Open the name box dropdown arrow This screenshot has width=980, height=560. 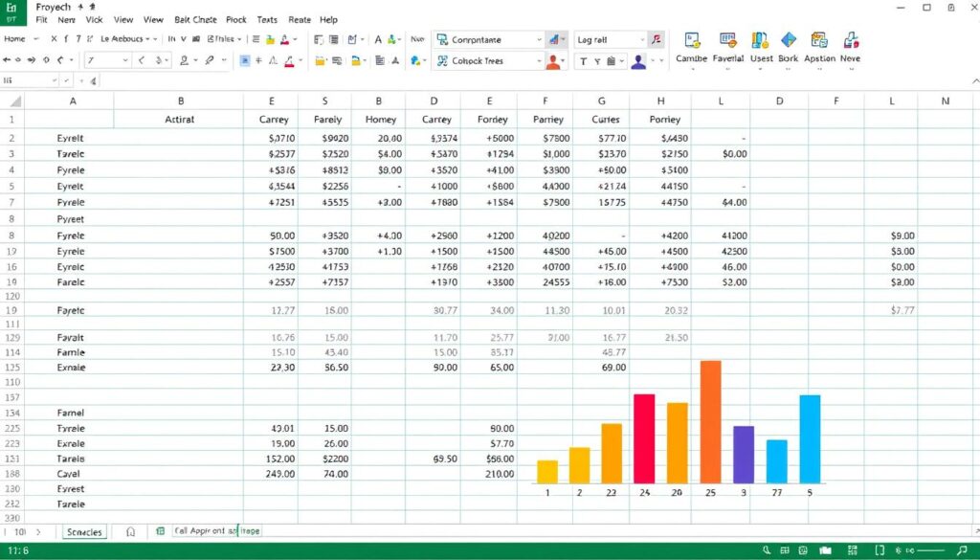point(55,80)
